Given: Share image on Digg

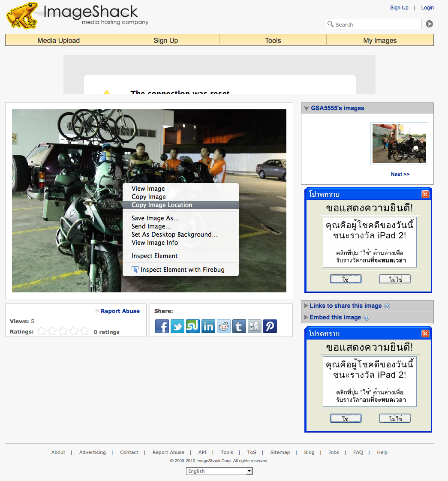Looking at the screenshot, I should tap(255, 326).
